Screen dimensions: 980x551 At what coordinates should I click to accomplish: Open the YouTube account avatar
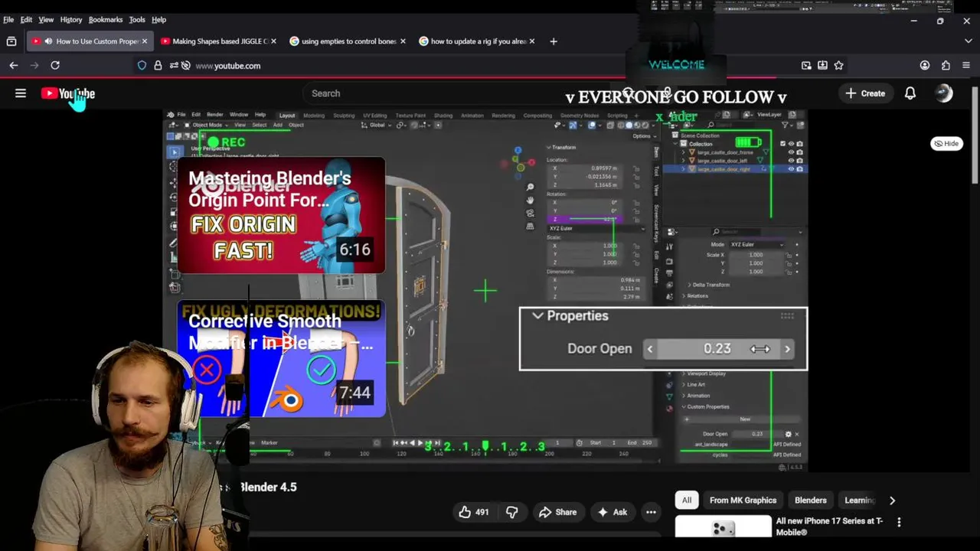click(944, 93)
